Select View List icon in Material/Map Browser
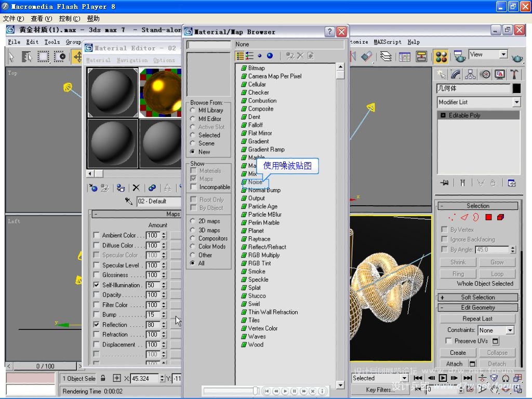Screen dimensions: 532x399 240,56
